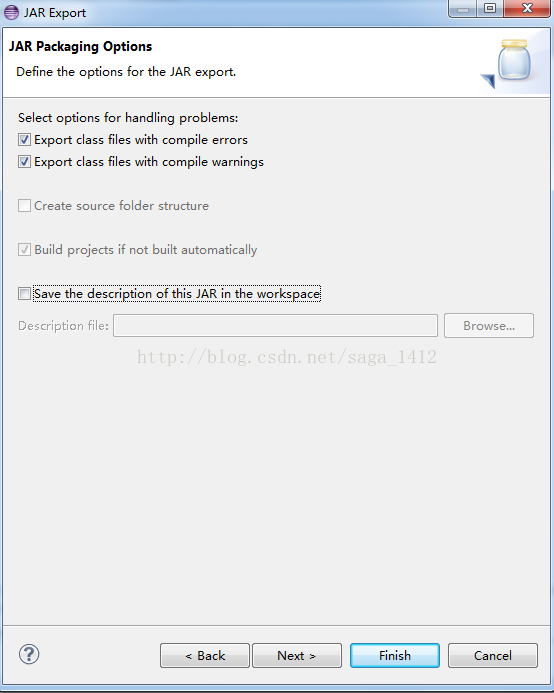
Task: Click 'Select options for handling problems:' label
Action: pyautogui.click(x=128, y=118)
